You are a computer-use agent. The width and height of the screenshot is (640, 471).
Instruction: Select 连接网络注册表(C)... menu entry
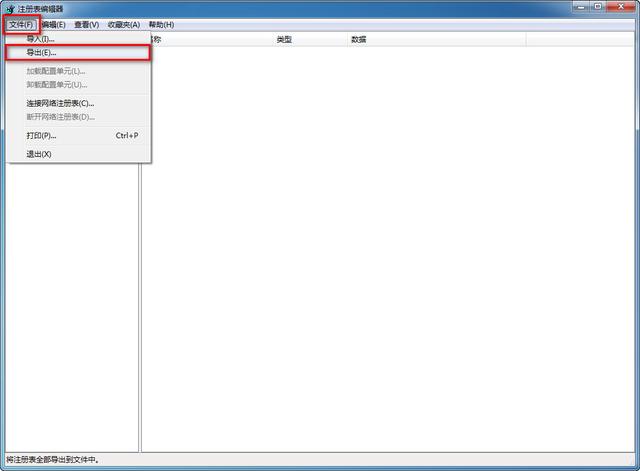(x=78, y=103)
